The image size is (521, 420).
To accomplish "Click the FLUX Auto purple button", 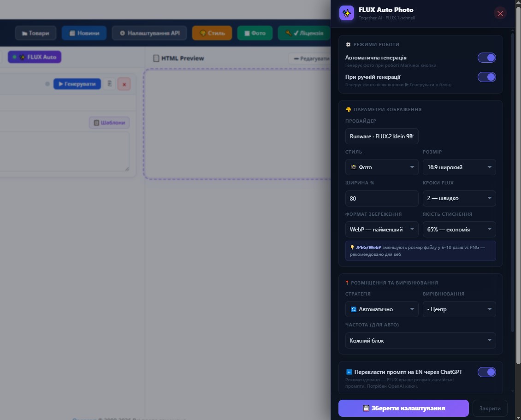I will click(x=35, y=57).
